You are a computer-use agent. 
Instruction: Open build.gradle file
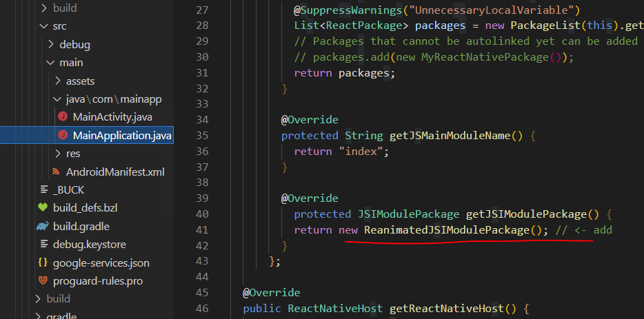(x=81, y=226)
